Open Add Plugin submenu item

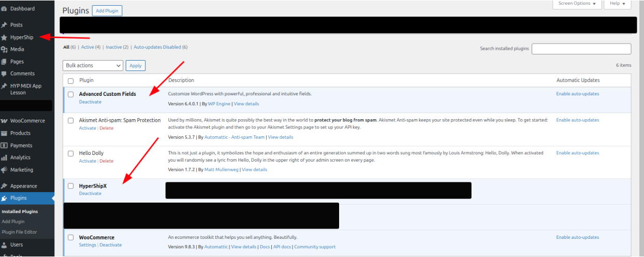[x=13, y=222]
